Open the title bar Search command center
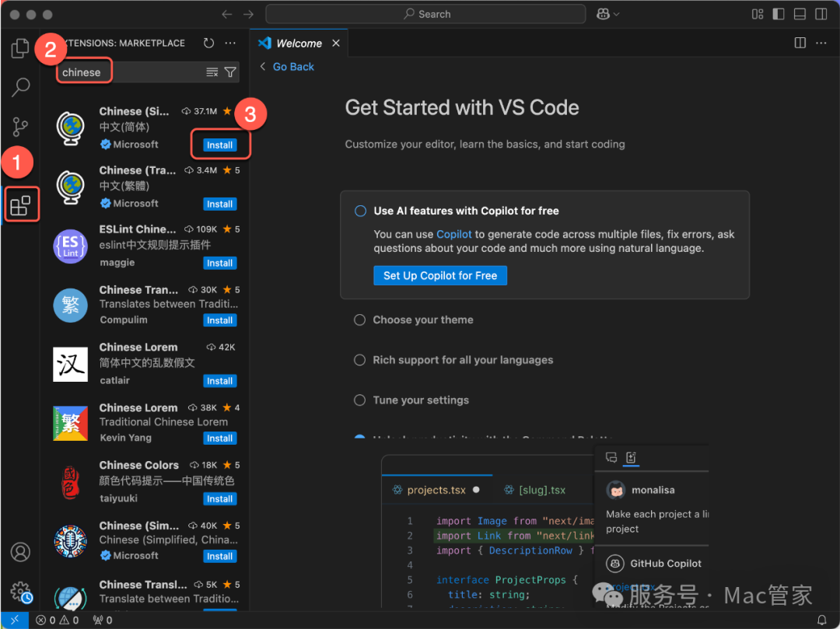 pos(425,15)
